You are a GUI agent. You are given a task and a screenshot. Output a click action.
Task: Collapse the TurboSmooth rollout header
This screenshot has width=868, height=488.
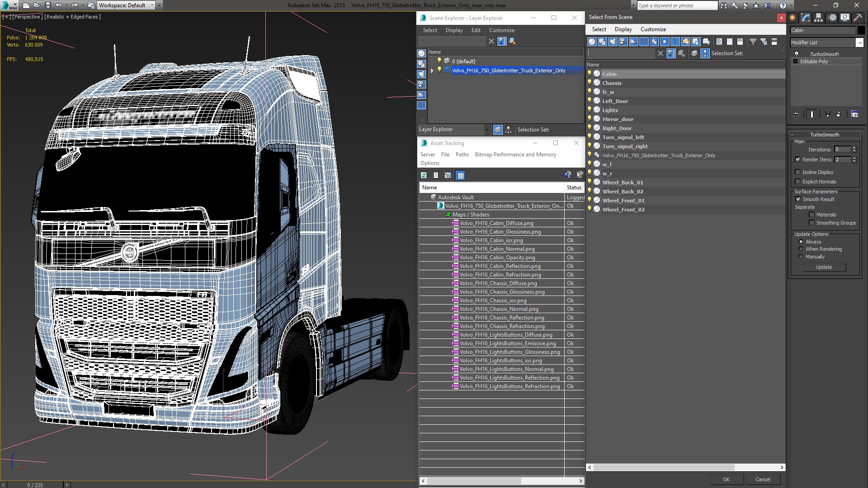tap(824, 135)
